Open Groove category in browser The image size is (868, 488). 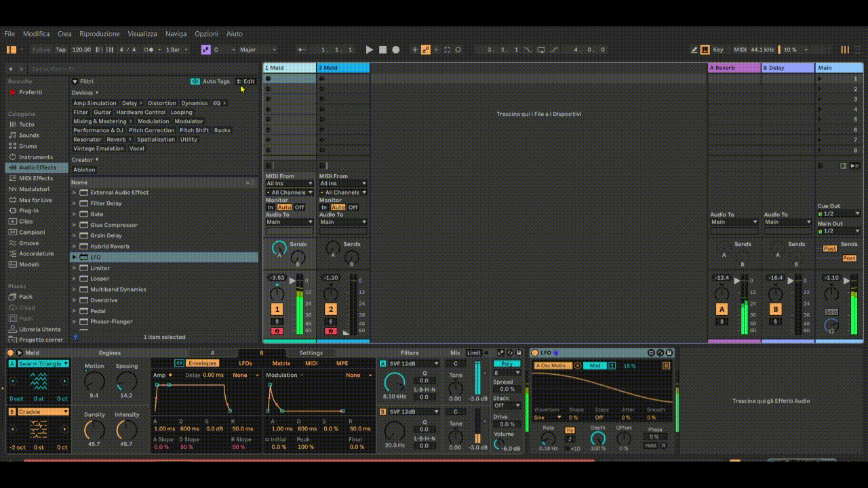(x=28, y=243)
